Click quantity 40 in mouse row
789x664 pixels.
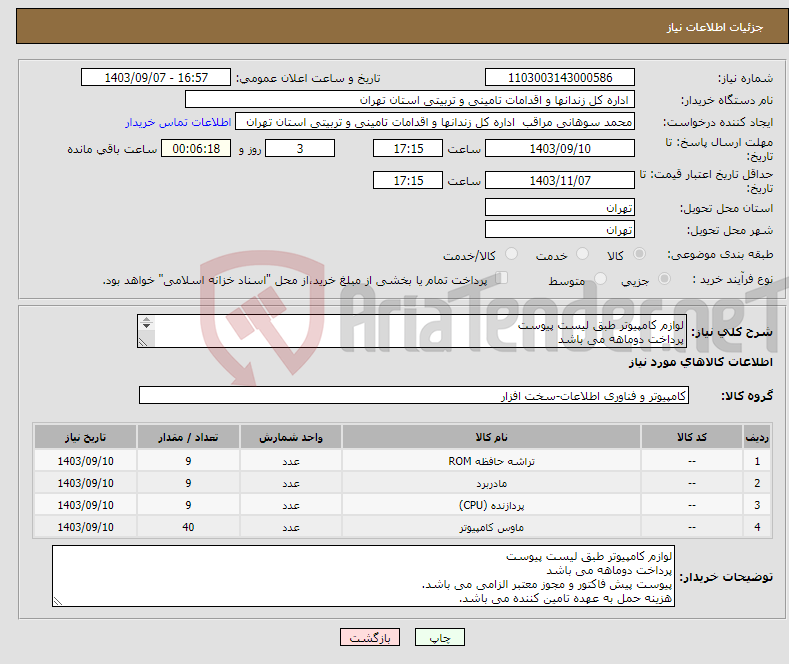188,527
